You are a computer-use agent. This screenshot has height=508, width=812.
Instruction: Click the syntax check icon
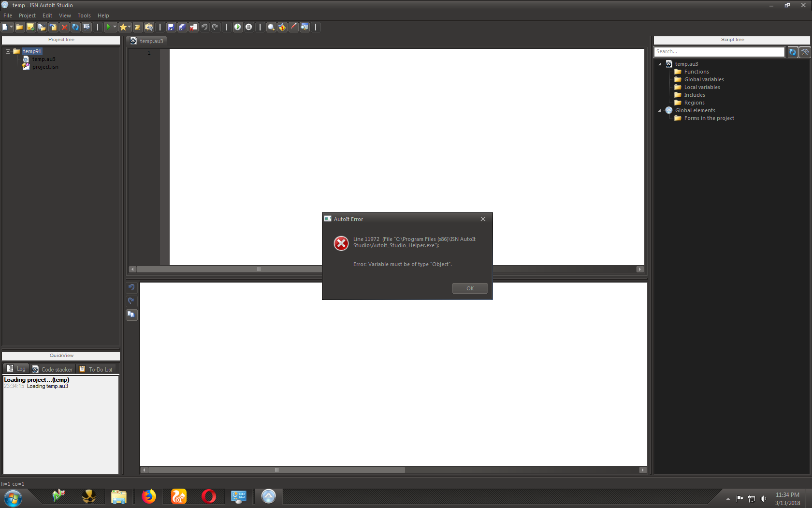[x=282, y=27]
